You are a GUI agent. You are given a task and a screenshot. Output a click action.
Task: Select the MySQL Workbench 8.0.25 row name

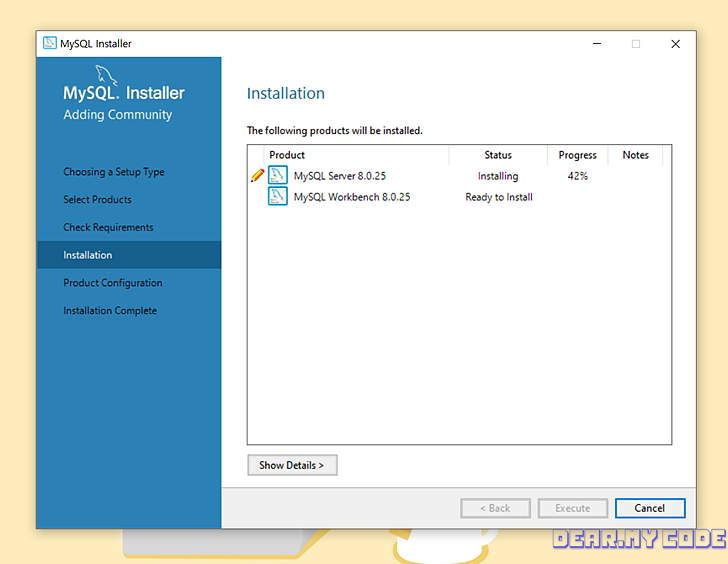pos(352,197)
